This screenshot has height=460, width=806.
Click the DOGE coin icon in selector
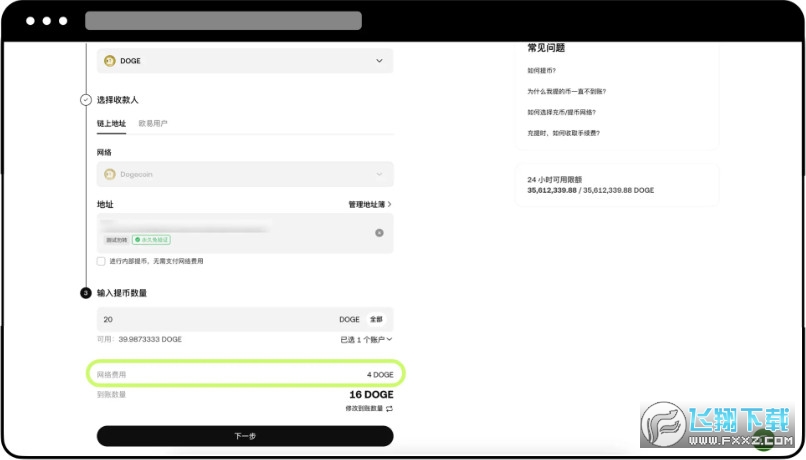pyautogui.click(x=110, y=61)
